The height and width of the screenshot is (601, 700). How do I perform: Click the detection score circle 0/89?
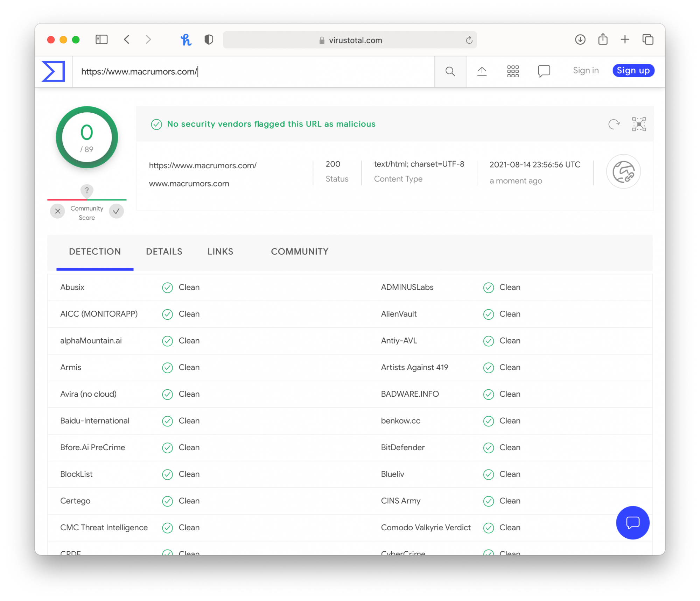coord(87,137)
